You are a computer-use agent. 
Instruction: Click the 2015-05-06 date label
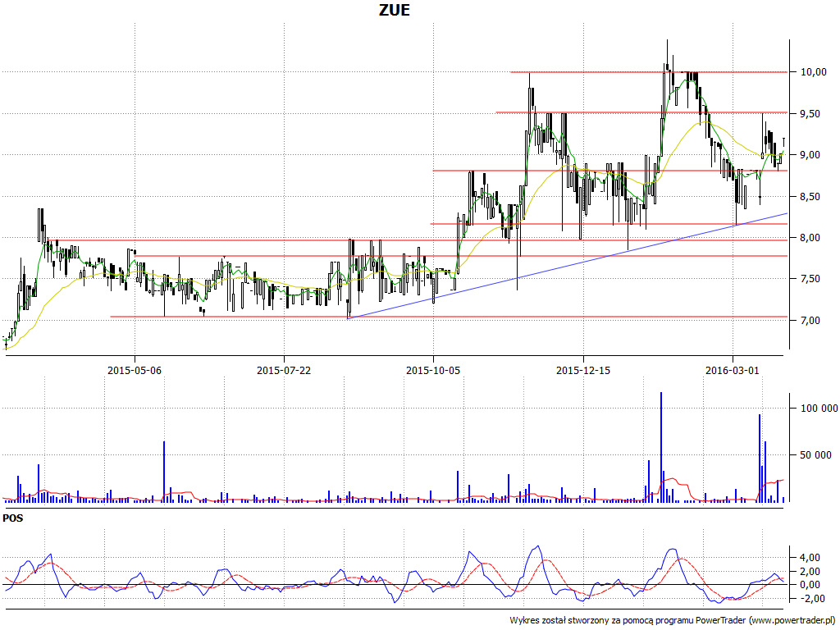point(135,370)
